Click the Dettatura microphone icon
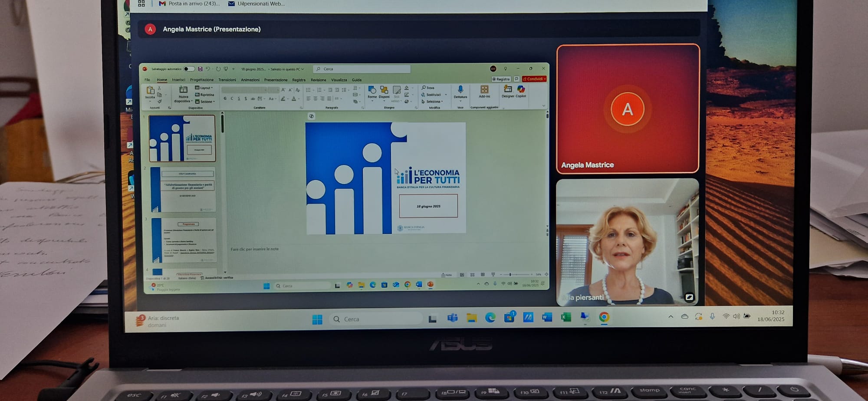Screen dimensions: 868x401 [x=460, y=89]
